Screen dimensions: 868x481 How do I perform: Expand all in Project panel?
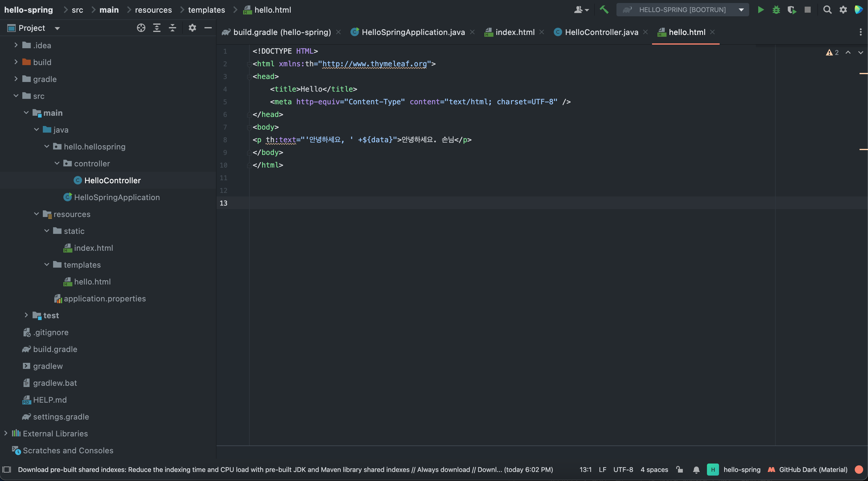click(x=157, y=28)
